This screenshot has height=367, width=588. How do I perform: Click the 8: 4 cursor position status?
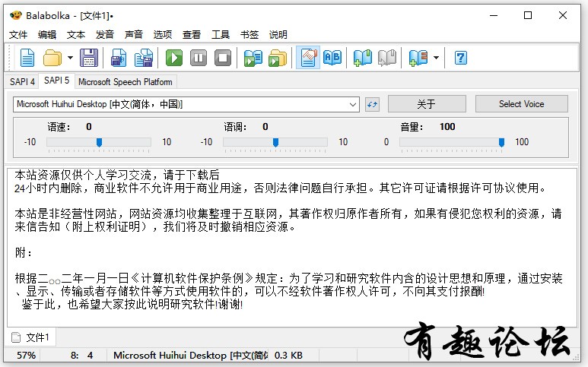pos(81,355)
